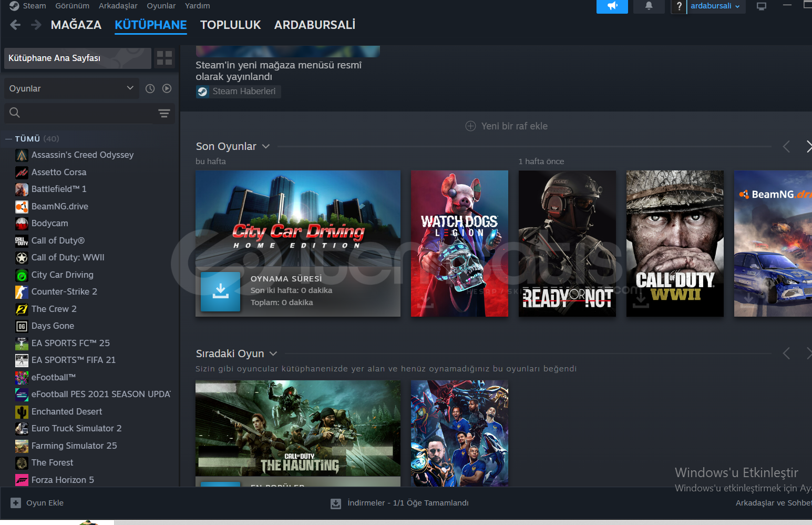Open the Oyunlar filter dropdown

[71, 88]
